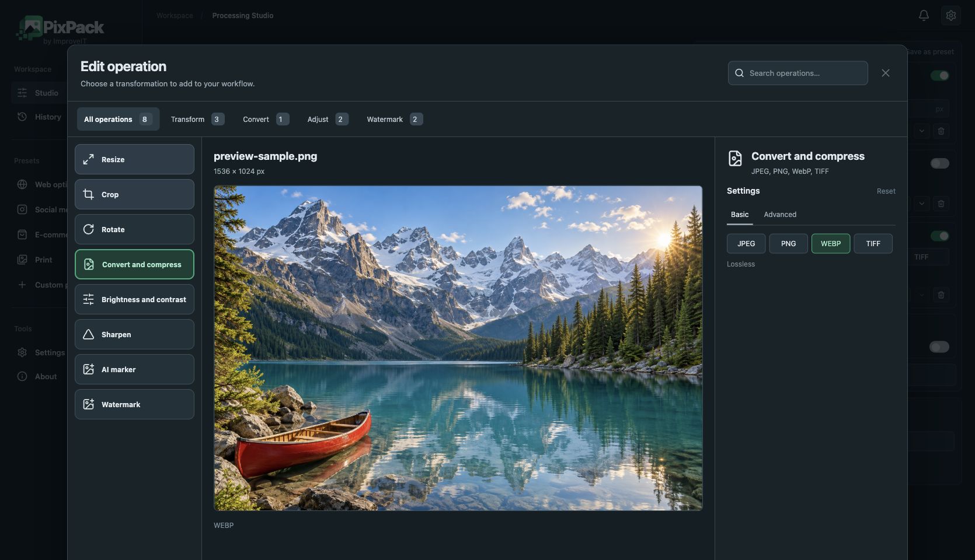
Task: Click the Reset settings link
Action: pyautogui.click(x=886, y=191)
